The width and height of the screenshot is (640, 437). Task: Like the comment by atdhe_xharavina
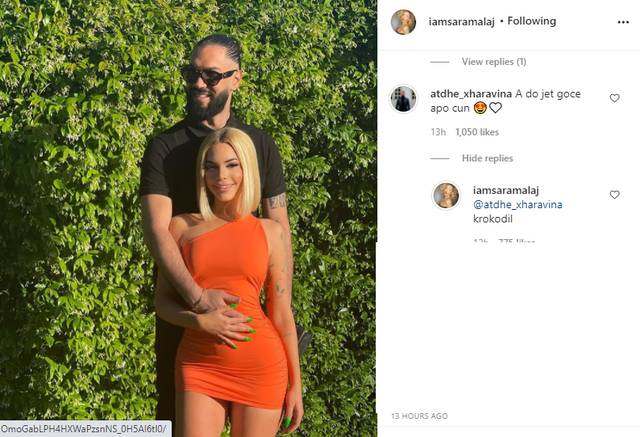click(x=614, y=98)
